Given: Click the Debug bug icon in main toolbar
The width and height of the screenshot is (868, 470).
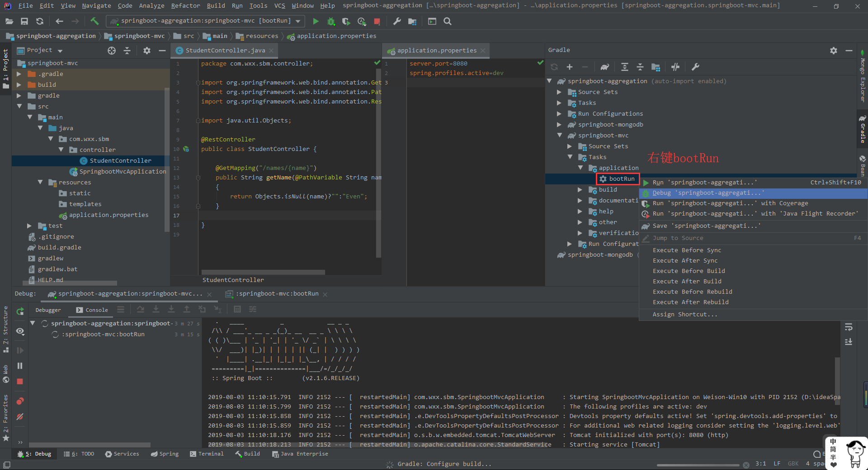Looking at the screenshot, I should coord(331,21).
